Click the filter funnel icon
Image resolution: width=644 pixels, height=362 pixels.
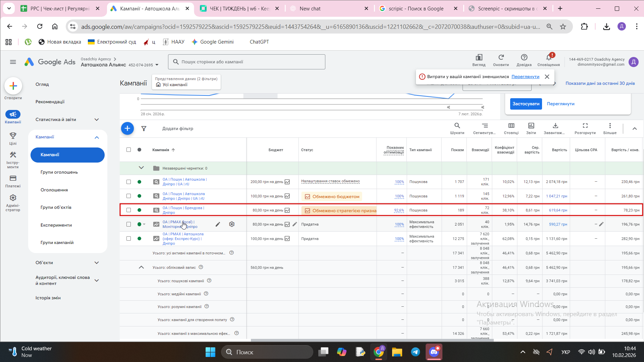click(x=144, y=129)
